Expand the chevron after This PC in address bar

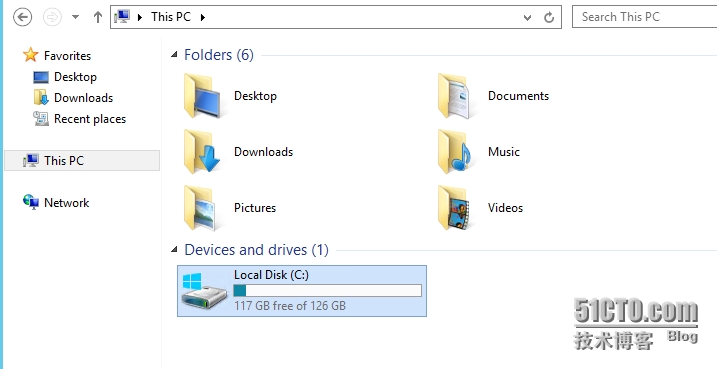[203, 17]
